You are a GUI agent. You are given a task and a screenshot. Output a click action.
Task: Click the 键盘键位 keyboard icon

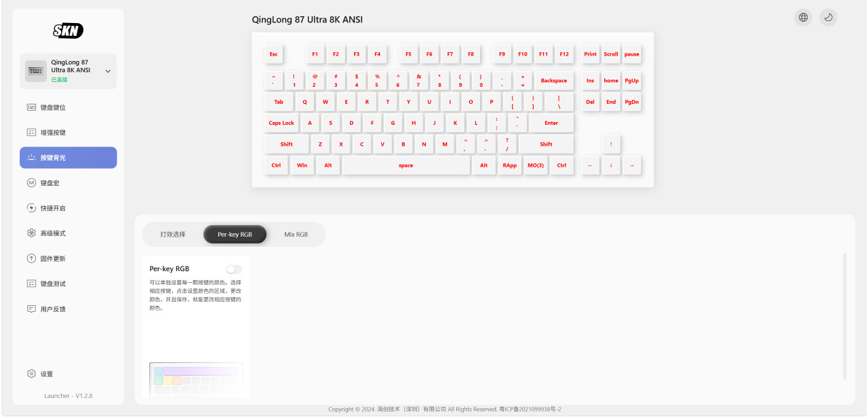[x=31, y=107]
